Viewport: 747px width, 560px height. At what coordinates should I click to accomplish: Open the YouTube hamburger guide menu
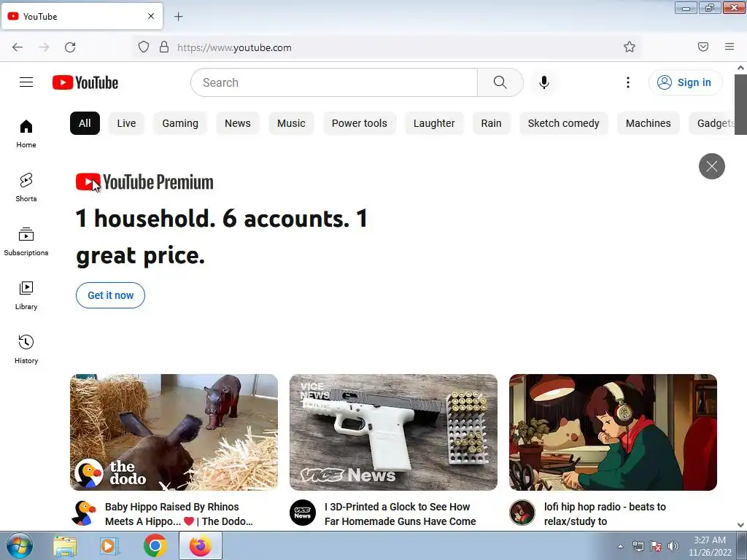pyautogui.click(x=26, y=82)
